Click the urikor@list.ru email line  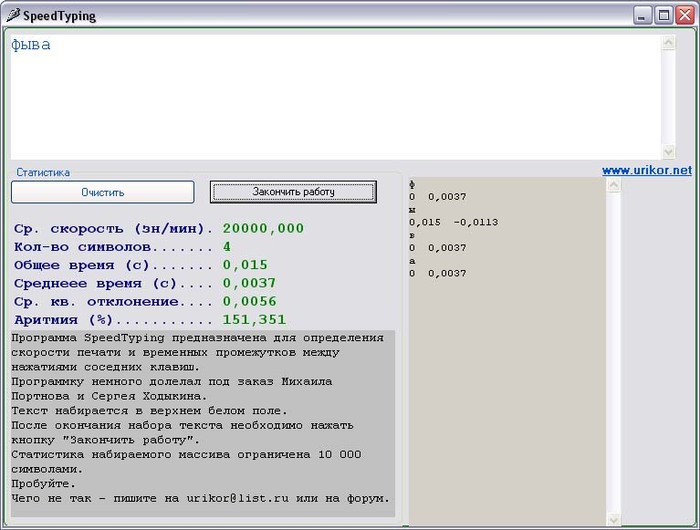[x=200, y=498]
